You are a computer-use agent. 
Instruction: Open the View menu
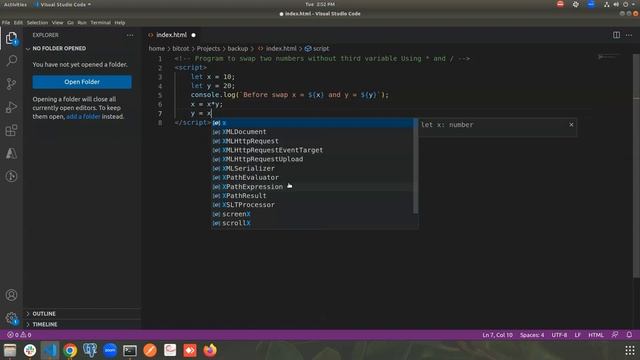pyautogui.click(x=58, y=22)
